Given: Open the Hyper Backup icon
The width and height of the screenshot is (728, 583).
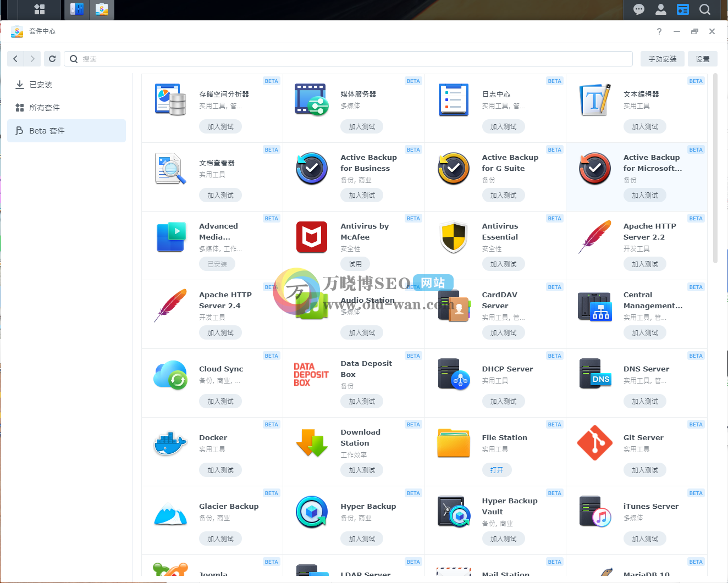Looking at the screenshot, I should (312, 512).
